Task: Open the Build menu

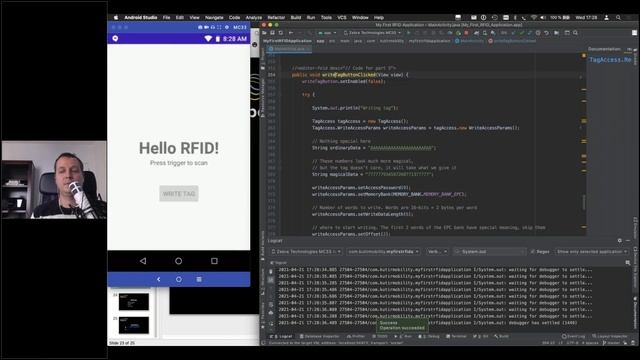Action: 296,18
